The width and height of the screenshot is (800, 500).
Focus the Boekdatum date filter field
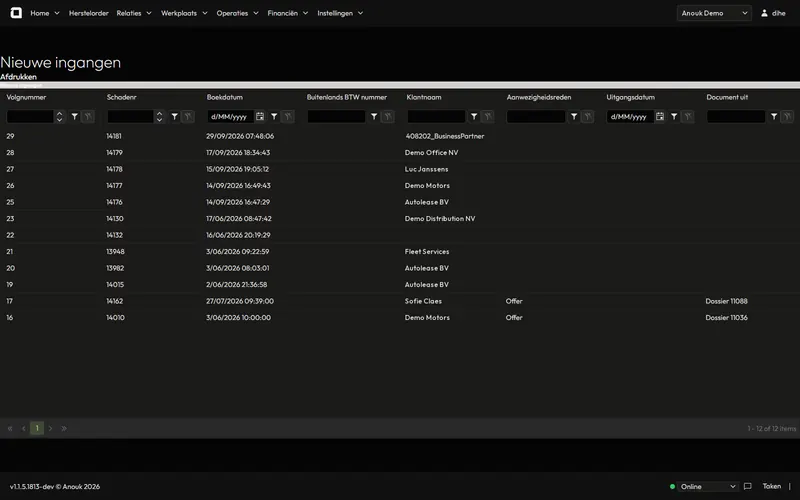[x=231, y=117]
